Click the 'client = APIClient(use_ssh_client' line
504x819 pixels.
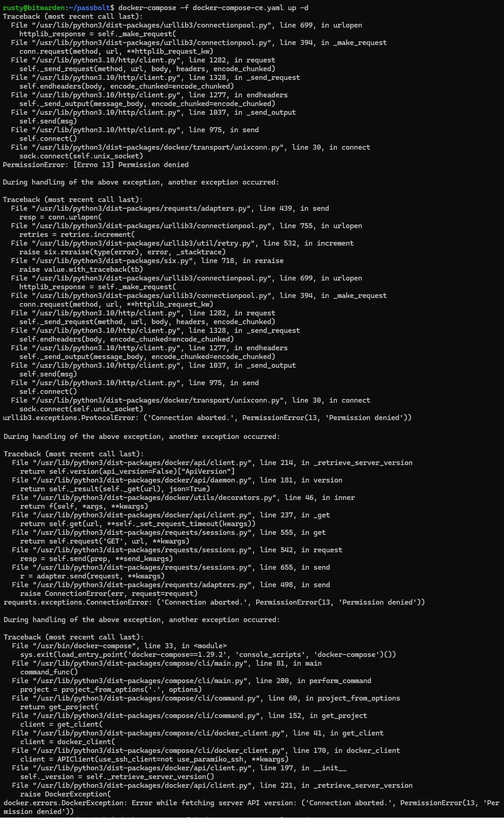[x=154, y=759]
